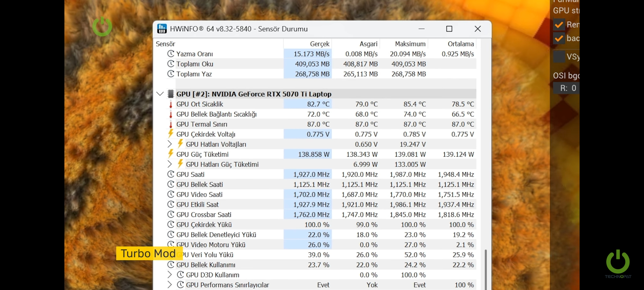Collapse the GPU [#2] NVIDIA GeForce section
The image size is (644, 290).
(x=160, y=94)
